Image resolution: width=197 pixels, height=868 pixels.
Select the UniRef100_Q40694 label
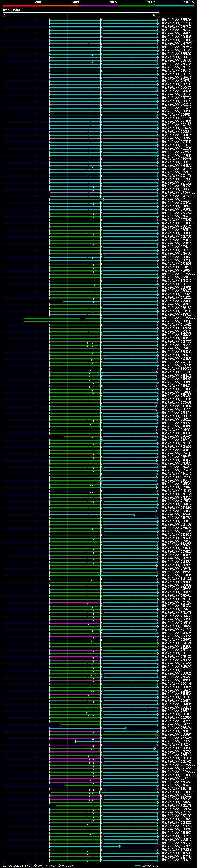click(176, 514)
